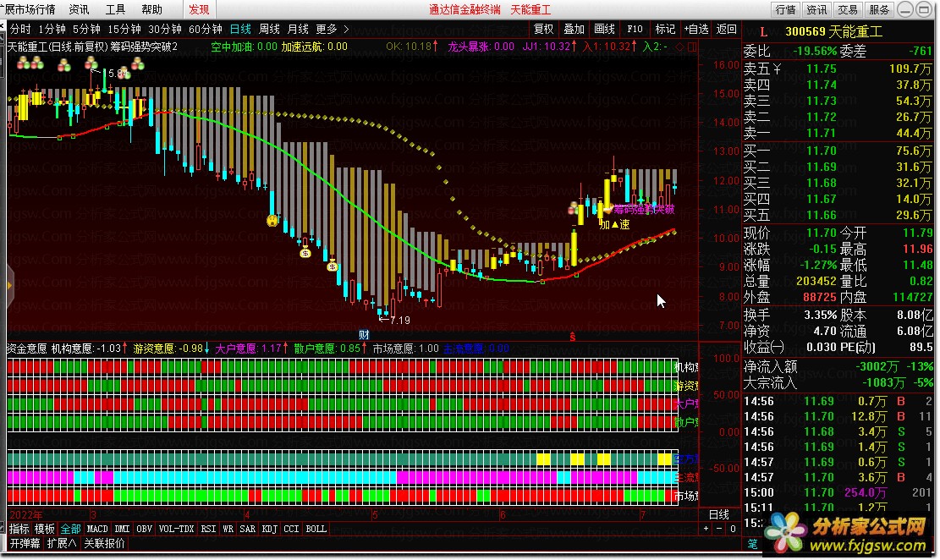Click the red rectangle icon in indicator header
This screenshot has height=560, width=940.
coord(692,47)
